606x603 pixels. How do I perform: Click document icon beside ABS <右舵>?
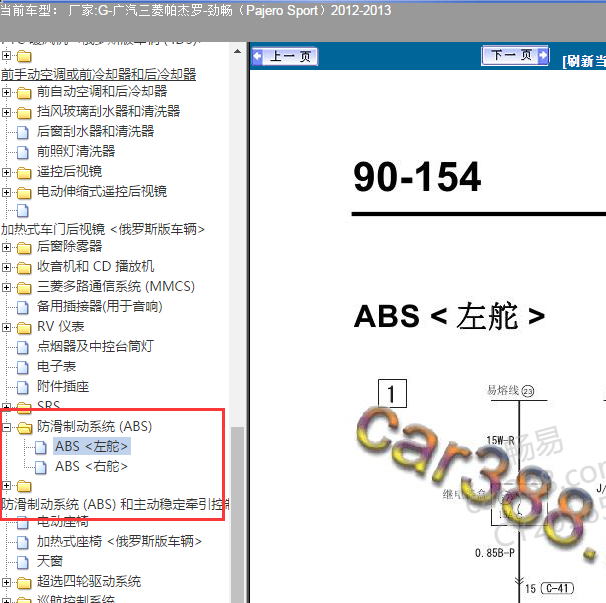coord(41,468)
